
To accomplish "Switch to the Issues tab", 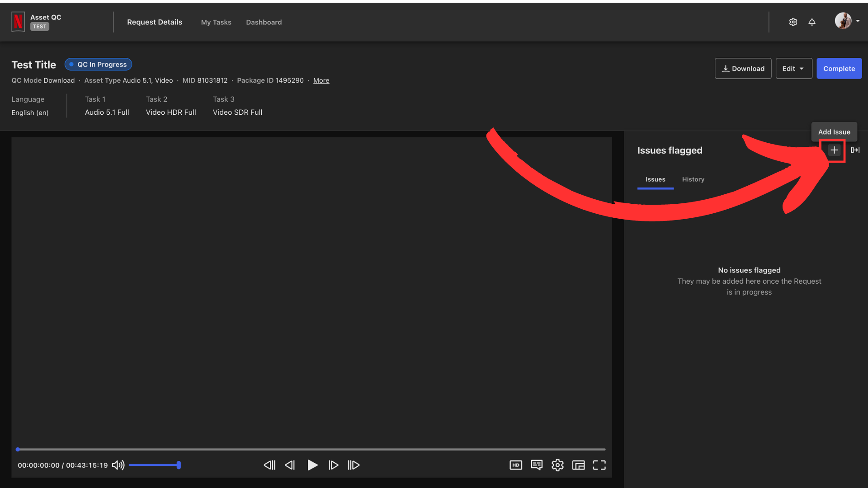I will (655, 179).
